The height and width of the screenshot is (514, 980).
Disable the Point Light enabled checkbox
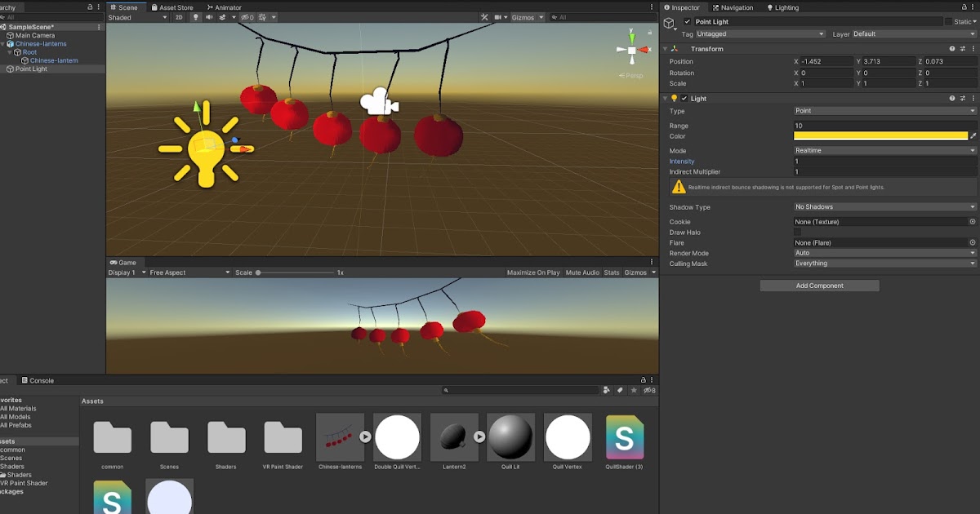click(x=688, y=21)
